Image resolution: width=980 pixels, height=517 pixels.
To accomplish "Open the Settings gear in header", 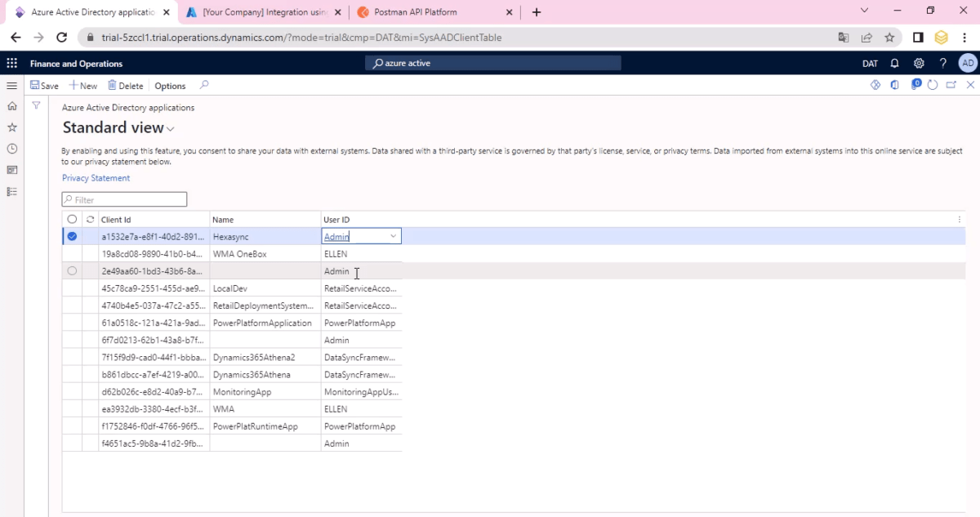I will 919,64.
